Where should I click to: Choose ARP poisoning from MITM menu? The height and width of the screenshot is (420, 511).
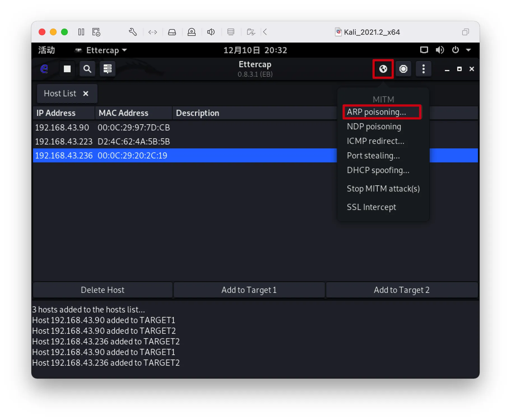382,112
